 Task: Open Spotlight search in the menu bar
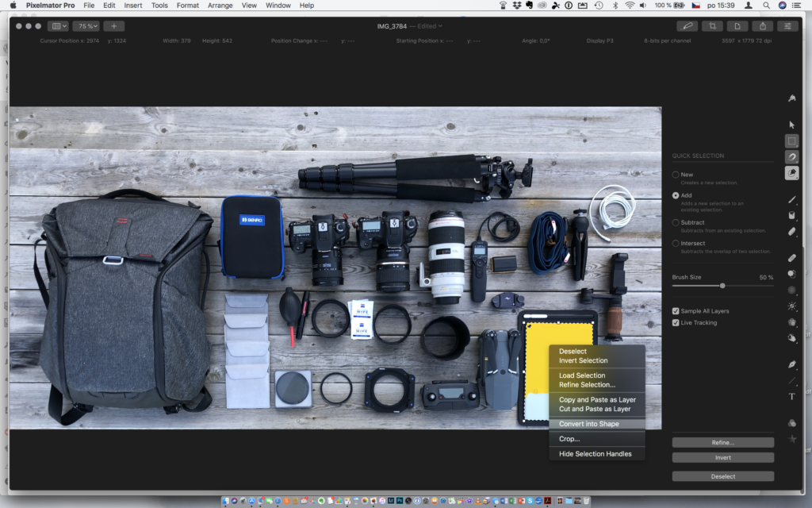click(x=766, y=6)
